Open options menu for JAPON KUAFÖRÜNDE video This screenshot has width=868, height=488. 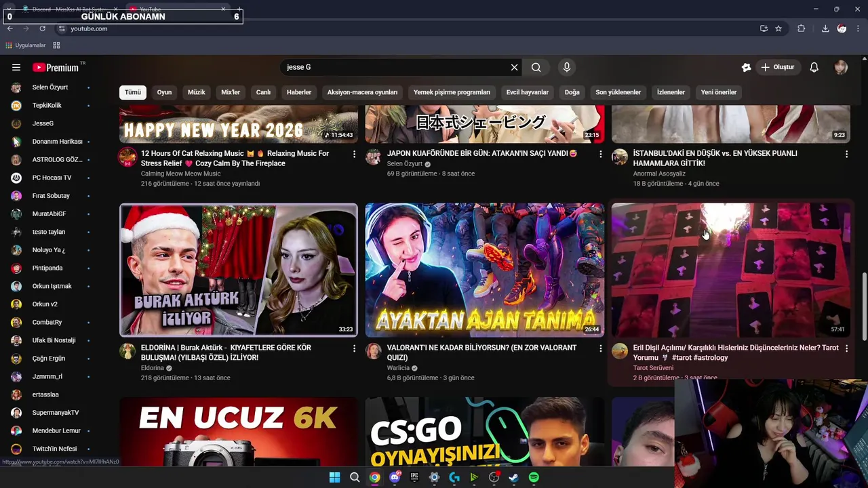600,155
